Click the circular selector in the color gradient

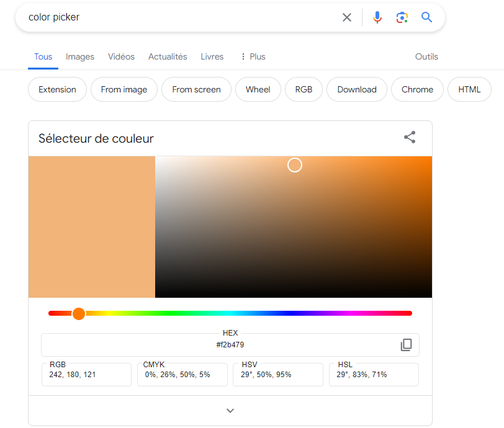(x=295, y=165)
